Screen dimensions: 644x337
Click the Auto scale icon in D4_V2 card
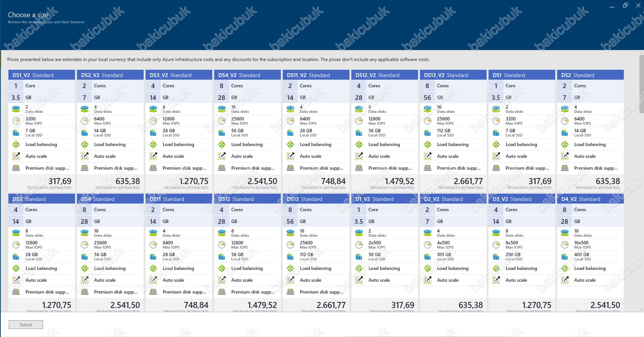coord(565,280)
